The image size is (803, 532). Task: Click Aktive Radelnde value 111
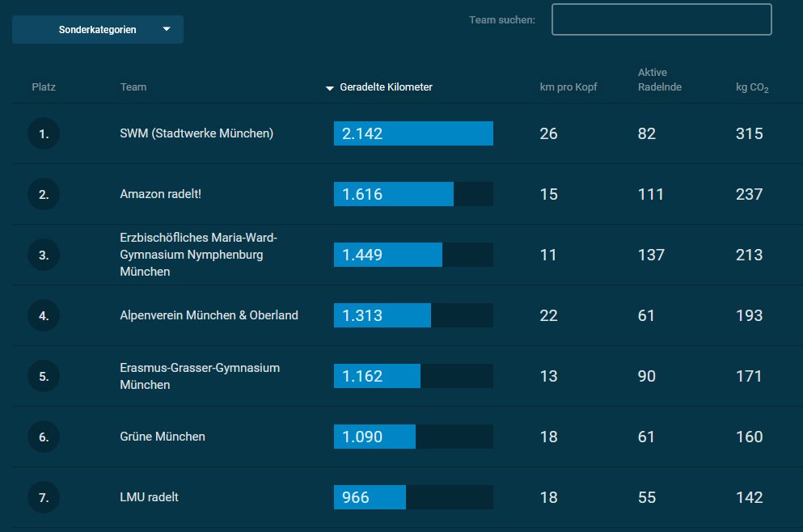point(651,194)
